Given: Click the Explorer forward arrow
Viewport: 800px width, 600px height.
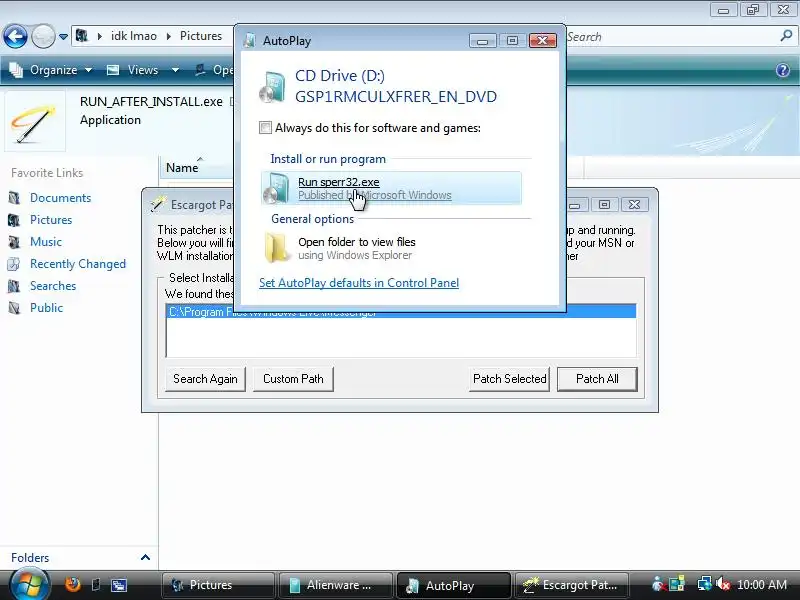Looking at the screenshot, I should [x=43, y=36].
